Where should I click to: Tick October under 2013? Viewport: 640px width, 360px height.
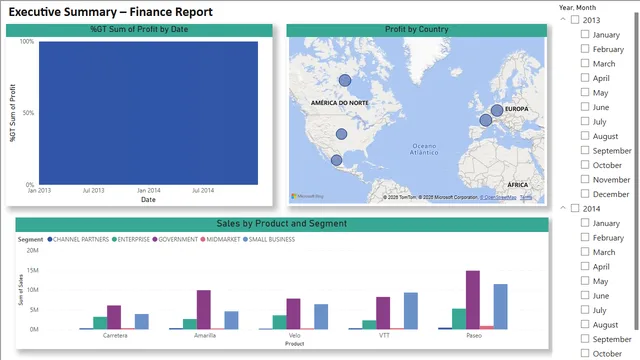pyautogui.click(x=585, y=164)
